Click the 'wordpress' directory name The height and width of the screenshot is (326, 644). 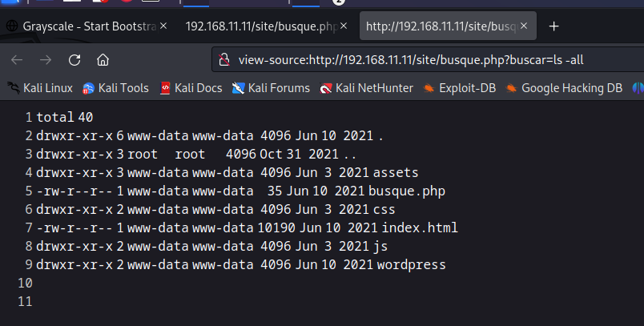pos(412,265)
